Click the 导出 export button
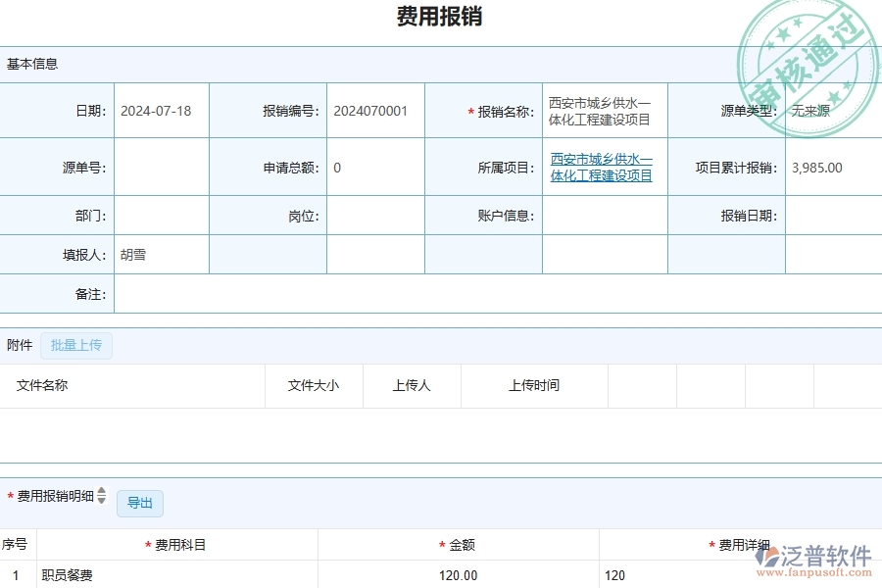This screenshot has width=882, height=588. click(x=139, y=503)
